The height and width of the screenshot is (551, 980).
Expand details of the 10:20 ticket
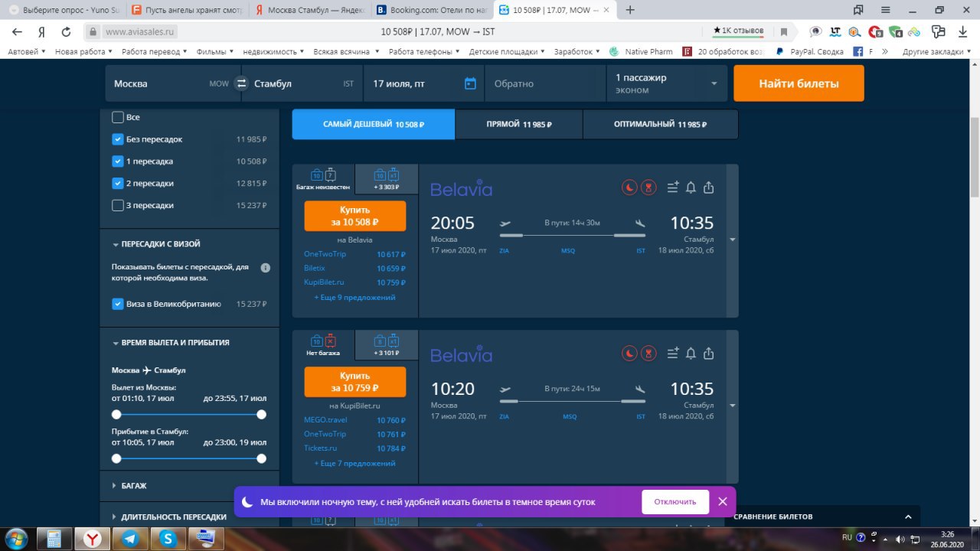[x=733, y=406]
